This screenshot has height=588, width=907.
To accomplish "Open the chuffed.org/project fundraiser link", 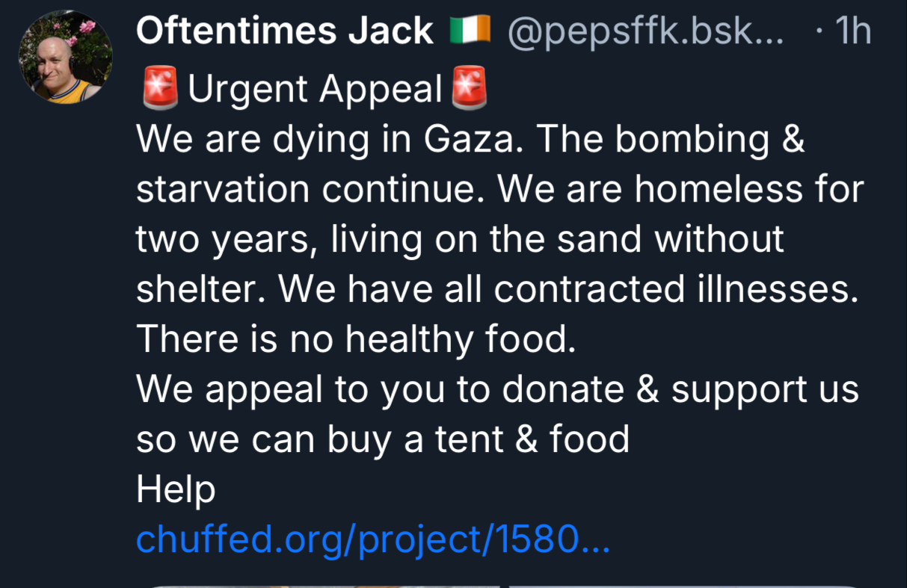I will (x=372, y=539).
